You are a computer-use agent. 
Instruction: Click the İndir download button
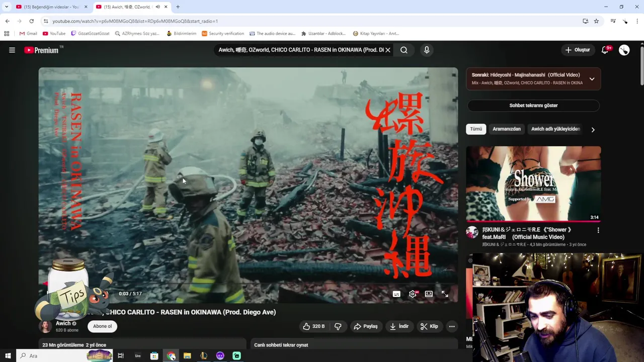(x=399, y=326)
